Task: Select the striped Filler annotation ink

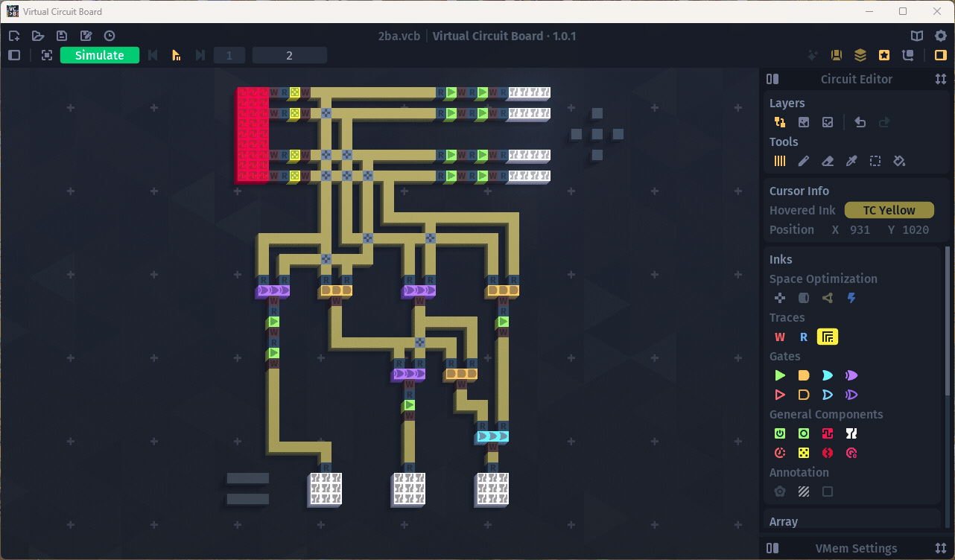Action: 804,491
